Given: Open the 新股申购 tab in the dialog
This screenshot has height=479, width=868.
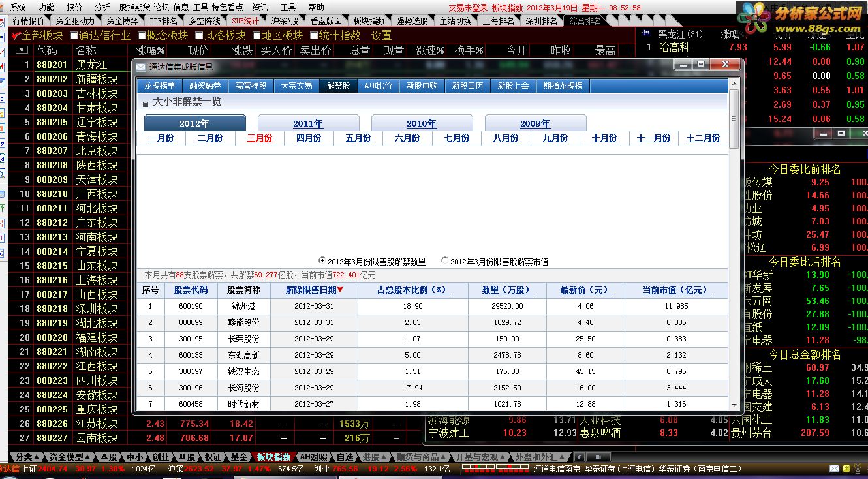Looking at the screenshot, I should click(422, 85).
